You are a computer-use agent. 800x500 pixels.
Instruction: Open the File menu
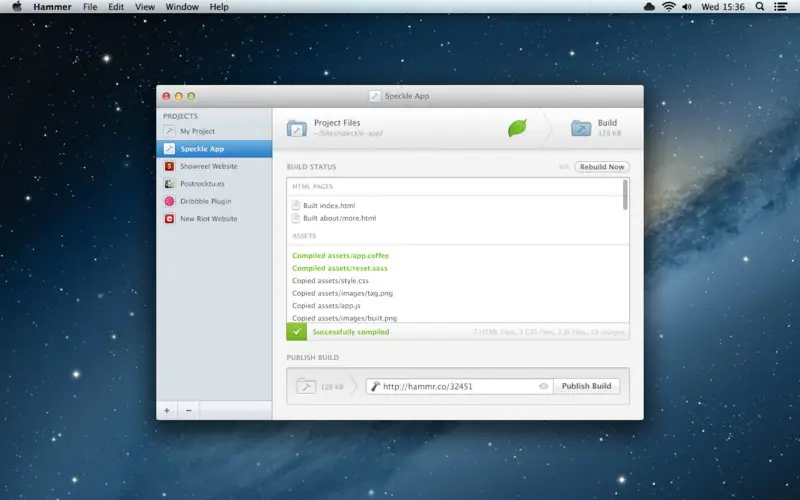point(90,7)
